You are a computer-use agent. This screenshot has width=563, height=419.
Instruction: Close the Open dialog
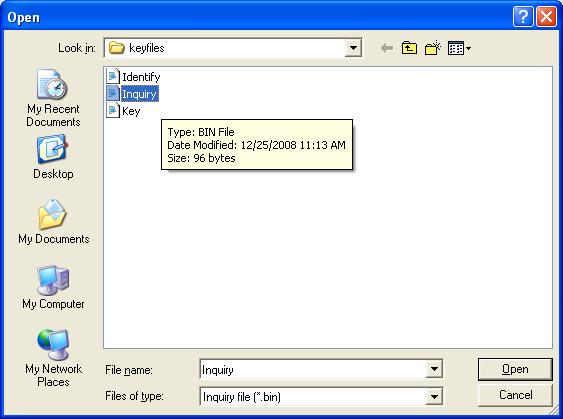tap(546, 17)
